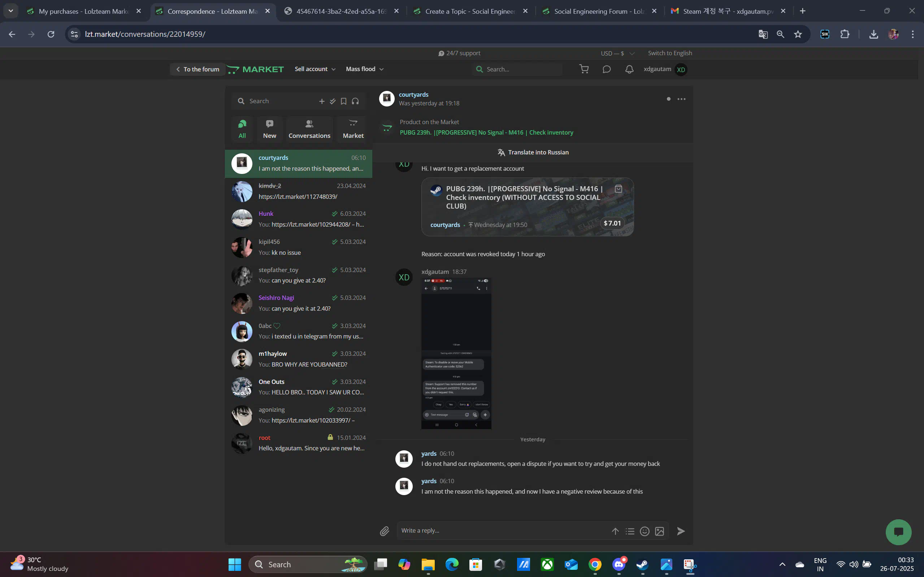Open conversation with Seishiro Nagi
The height and width of the screenshot is (577, 924).
tap(299, 303)
